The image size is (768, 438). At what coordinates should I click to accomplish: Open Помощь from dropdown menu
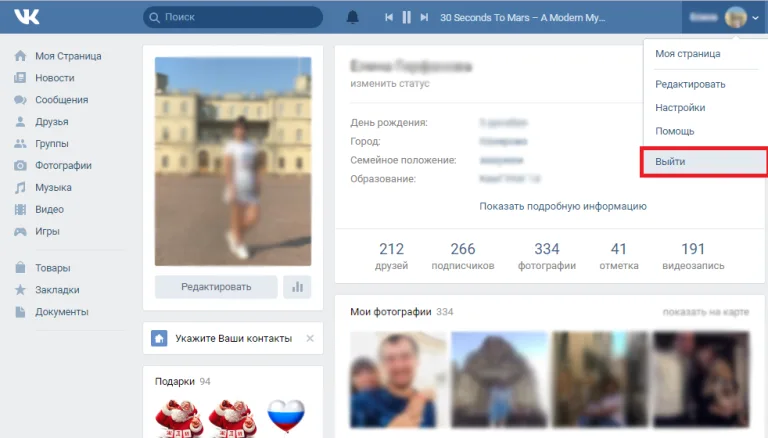click(x=675, y=131)
